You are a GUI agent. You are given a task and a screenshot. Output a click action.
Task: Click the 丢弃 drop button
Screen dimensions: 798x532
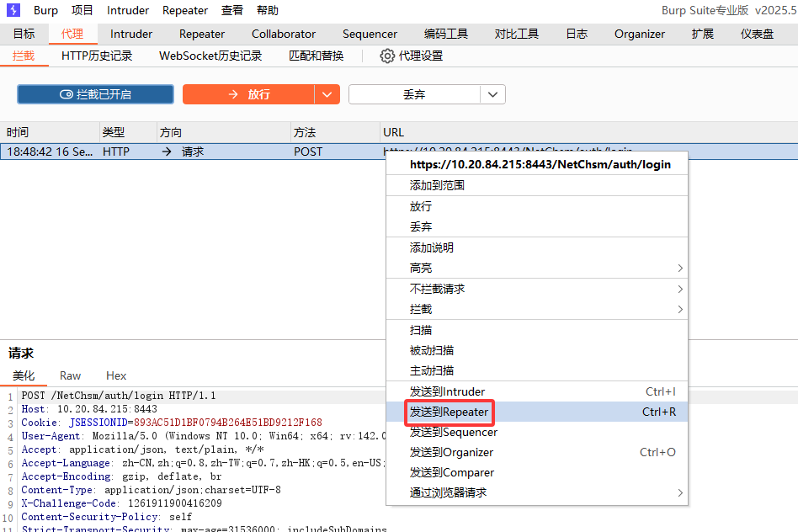[414, 94]
